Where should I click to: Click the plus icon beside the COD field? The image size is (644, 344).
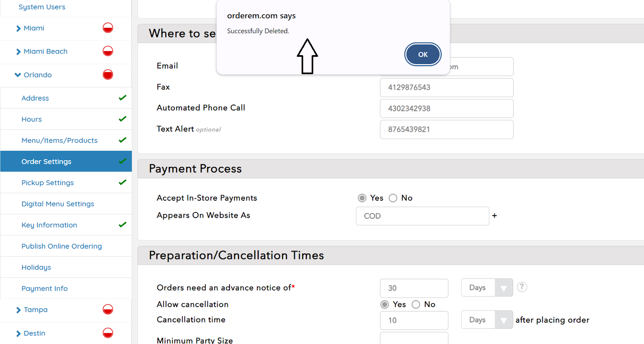[494, 216]
